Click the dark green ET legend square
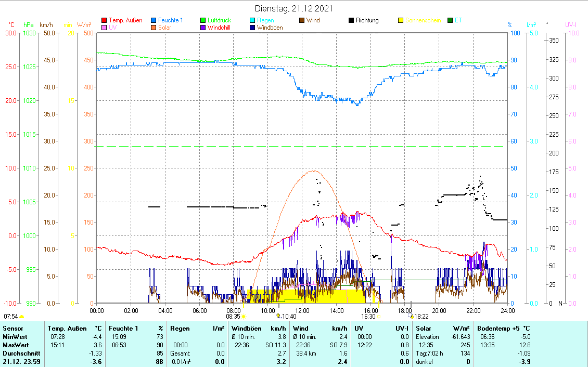The width and height of the screenshot is (588, 367). click(x=451, y=21)
